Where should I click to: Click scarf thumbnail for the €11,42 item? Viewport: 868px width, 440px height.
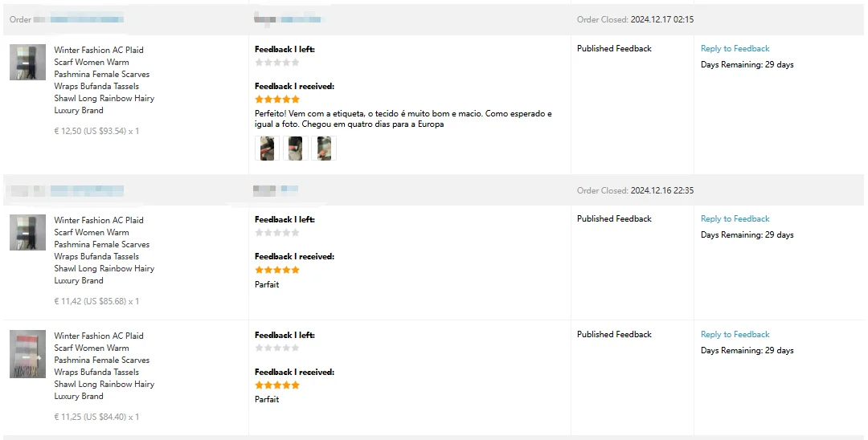click(27, 232)
